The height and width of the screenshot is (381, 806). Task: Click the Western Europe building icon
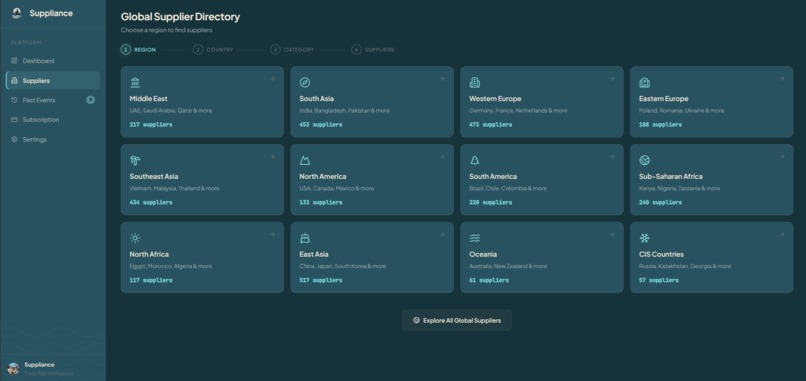tap(474, 83)
